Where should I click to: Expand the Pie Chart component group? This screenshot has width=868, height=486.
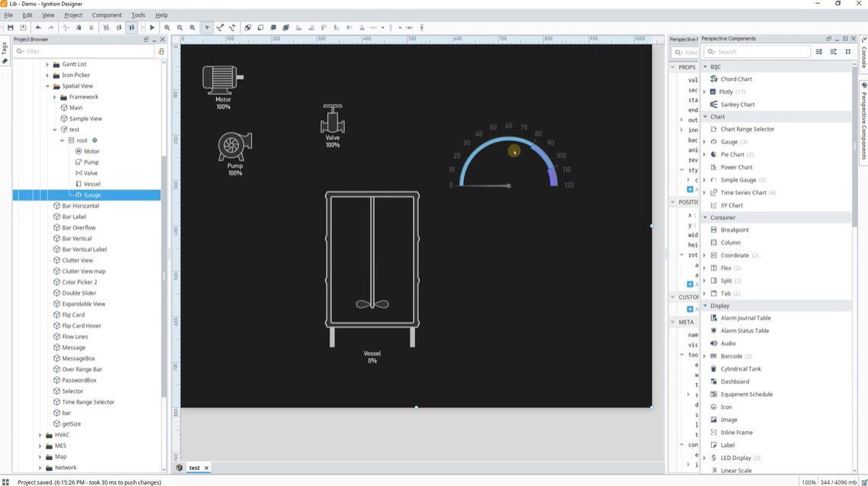705,154
